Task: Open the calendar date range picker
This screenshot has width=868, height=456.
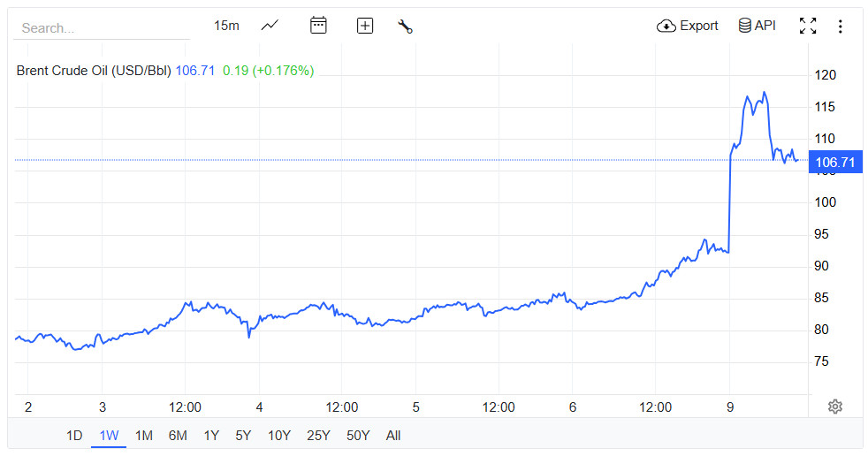Action: [318, 26]
